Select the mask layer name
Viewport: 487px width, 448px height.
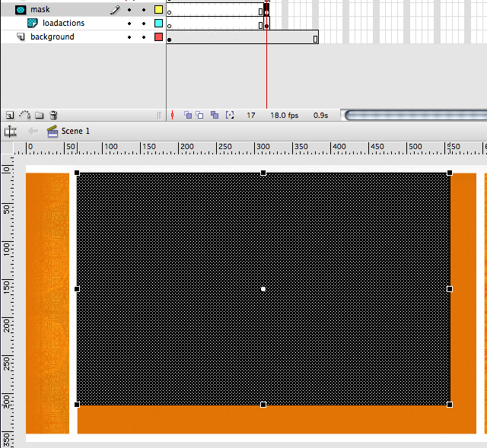click(40, 10)
